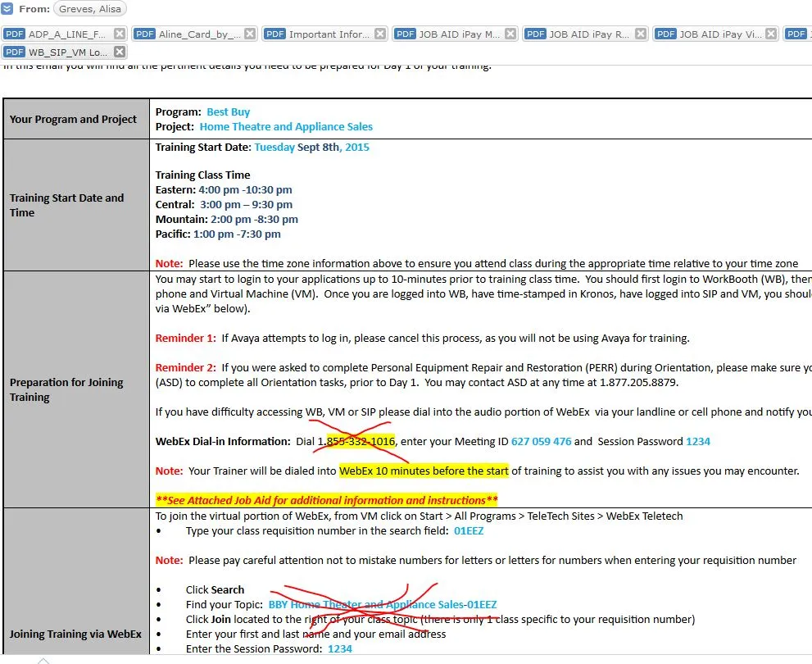
Task: Collapse the email header using double-chevron icon
Action: click(7, 9)
